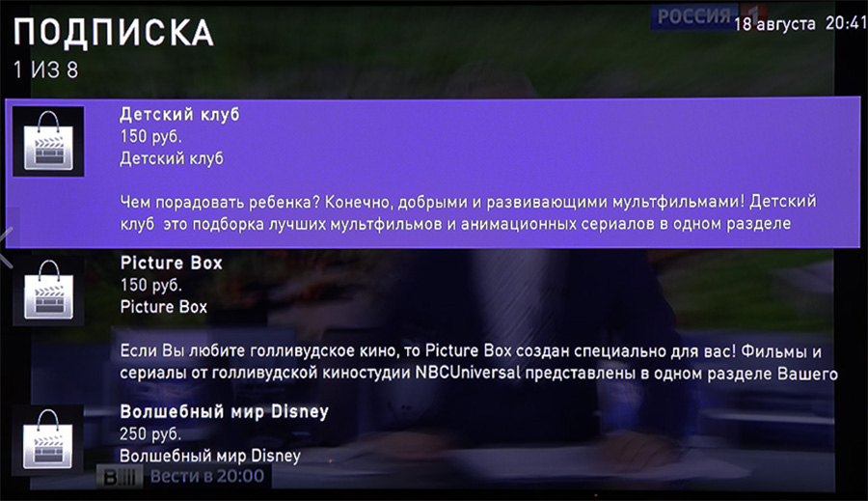868x501 pixels.
Task: Click the Детский клуб shopping bag icon
Action: pyautogui.click(x=48, y=142)
